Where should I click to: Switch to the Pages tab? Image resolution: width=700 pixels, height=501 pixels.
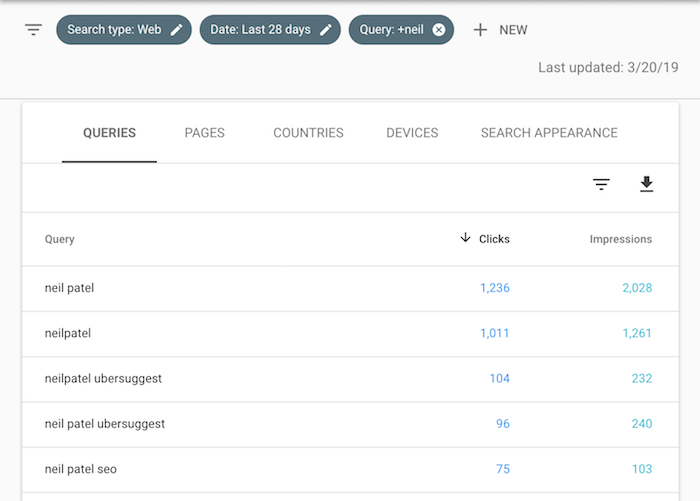(204, 133)
